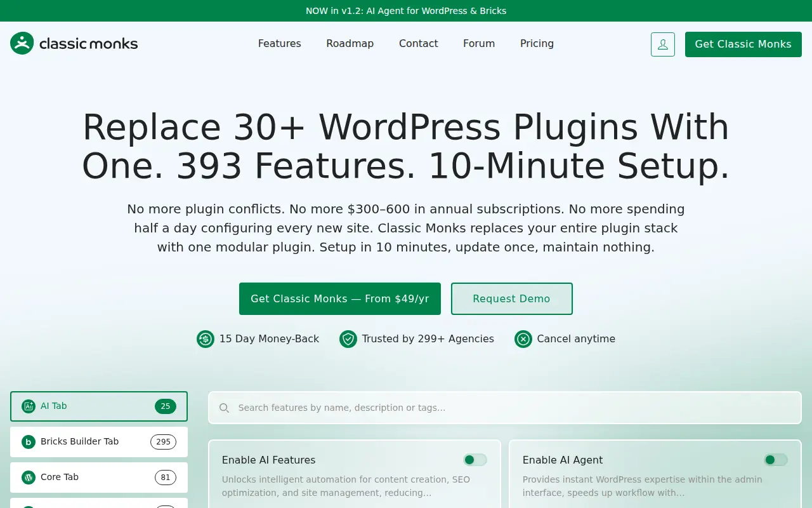The height and width of the screenshot is (508, 812).
Task: Open the Pricing page
Action: pos(537,43)
